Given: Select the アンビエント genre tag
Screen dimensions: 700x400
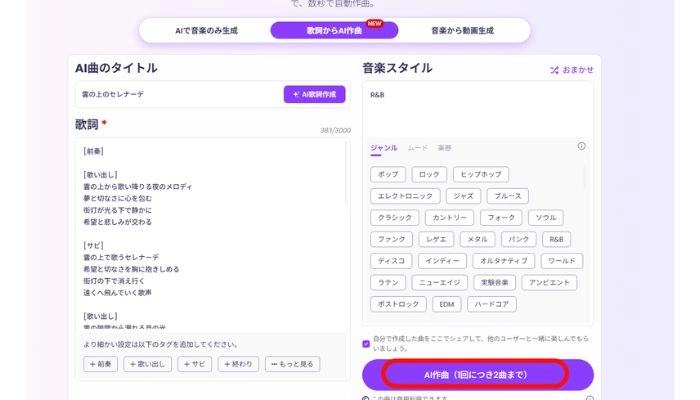Looking at the screenshot, I should (x=549, y=283).
